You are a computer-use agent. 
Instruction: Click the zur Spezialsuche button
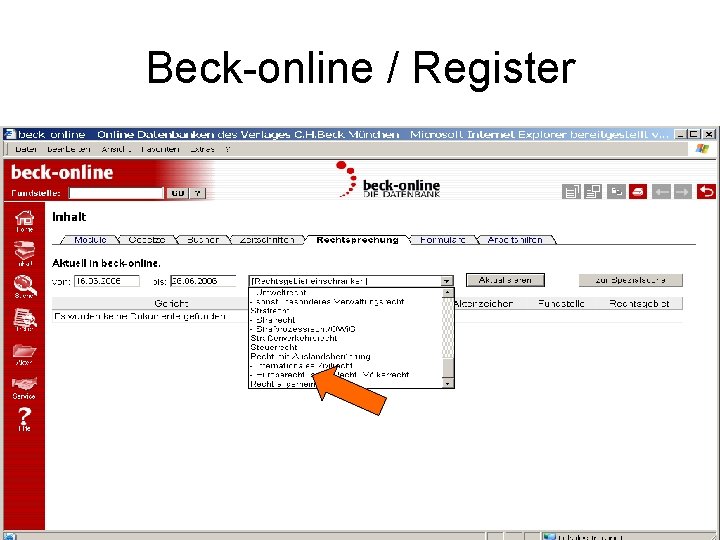click(x=630, y=280)
